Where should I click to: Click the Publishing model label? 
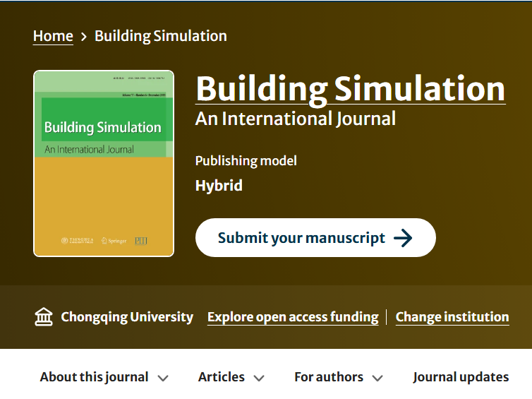[246, 161]
